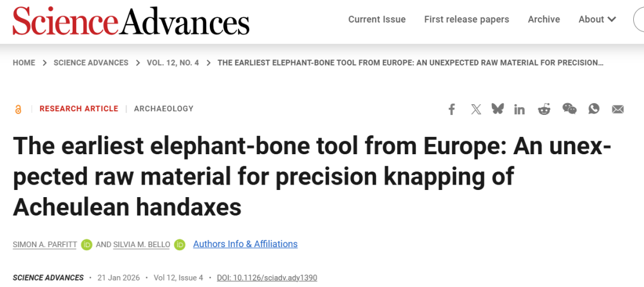The image size is (644, 287).
Task: Go to First release papers
Action: [x=466, y=19]
